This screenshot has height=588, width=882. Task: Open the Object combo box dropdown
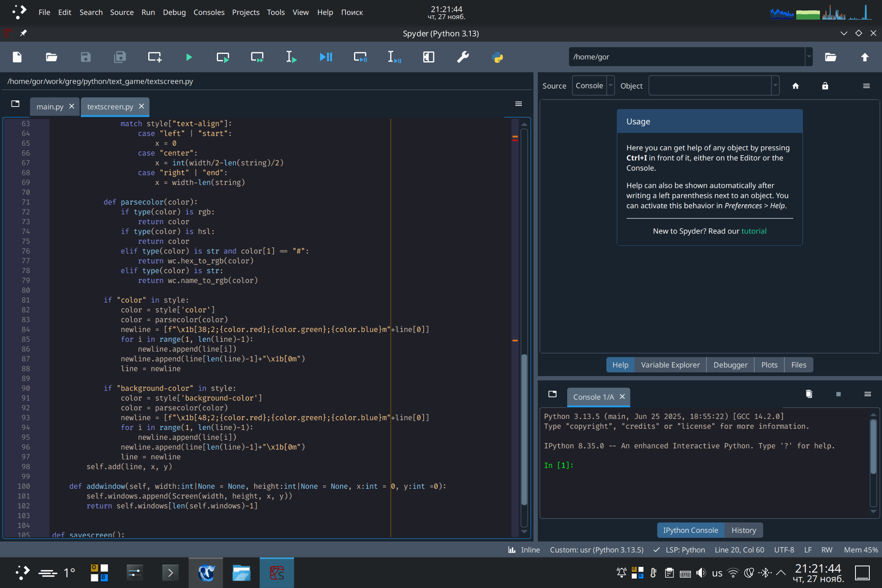pos(775,86)
